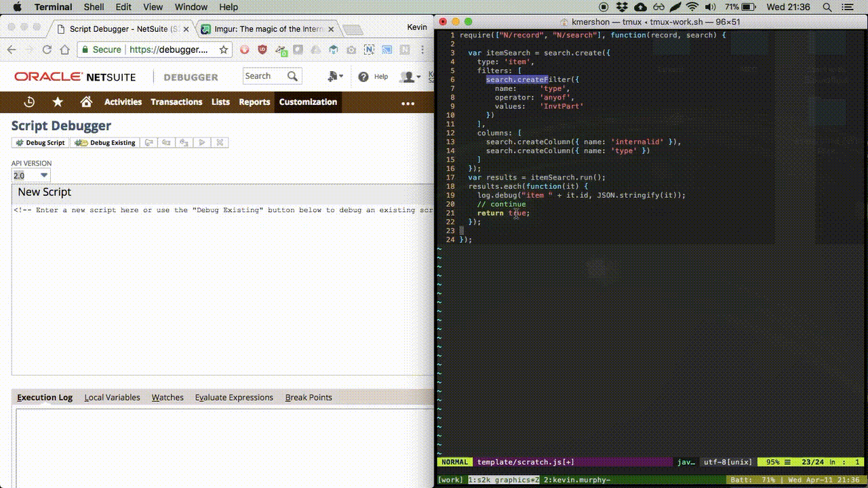Click the Wi-Fi menu bar icon
The height and width of the screenshot is (488, 868).
coord(692,7)
